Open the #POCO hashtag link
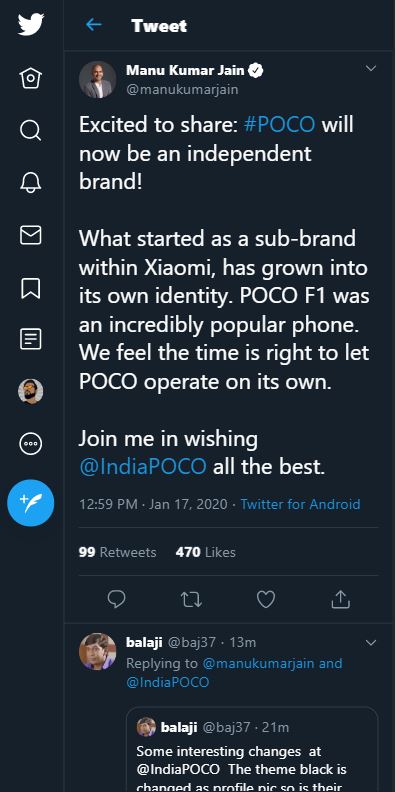The image size is (395, 792). [279, 125]
